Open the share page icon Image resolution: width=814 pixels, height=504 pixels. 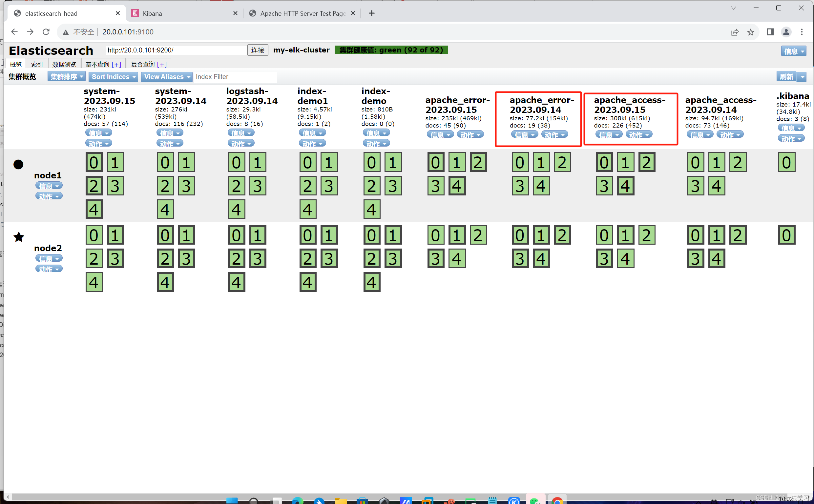735,32
